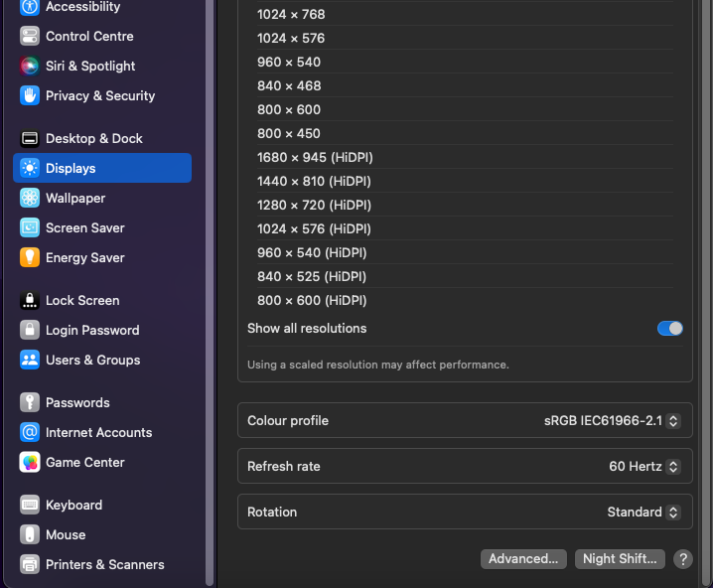Open Game Center via its colorful icon
The width and height of the screenshot is (713, 588).
click(30, 462)
